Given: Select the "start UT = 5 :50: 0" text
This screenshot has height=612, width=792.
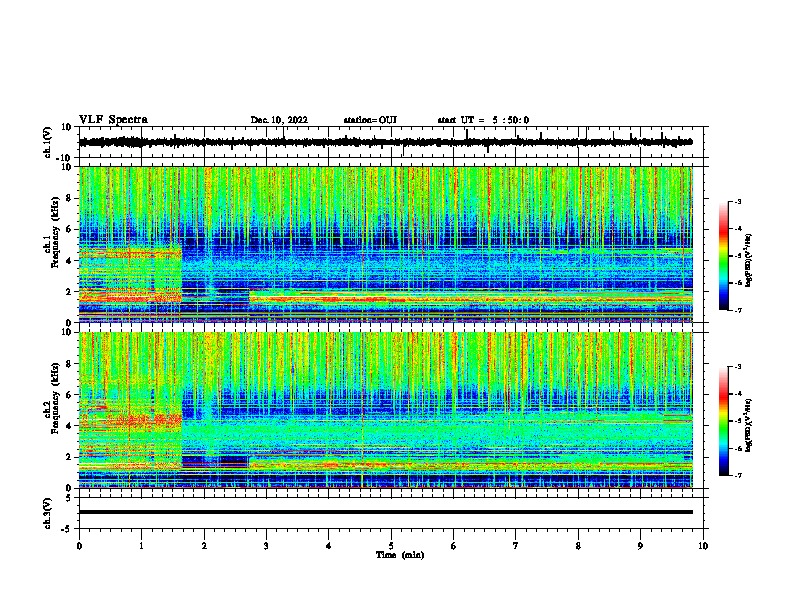Looking at the screenshot, I should tap(483, 120).
